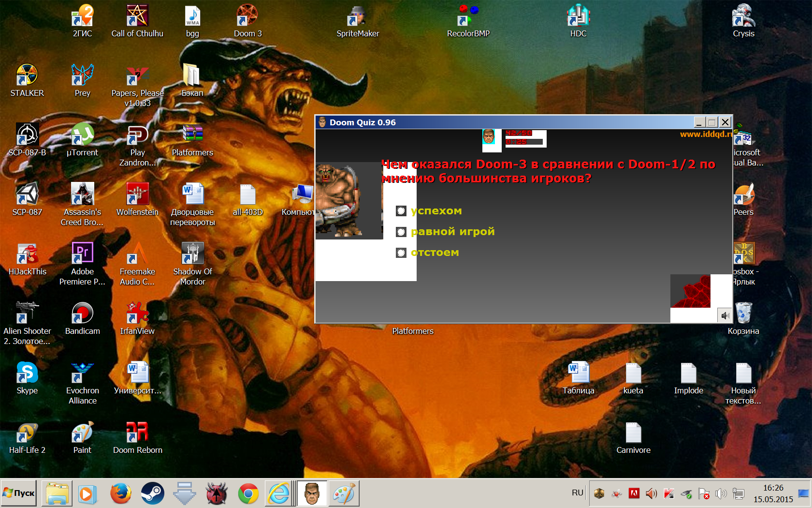Image resolution: width=812 pixels, height=508 pixels.
Task: Open Steam from the taskbar
Action: point(152,493)
